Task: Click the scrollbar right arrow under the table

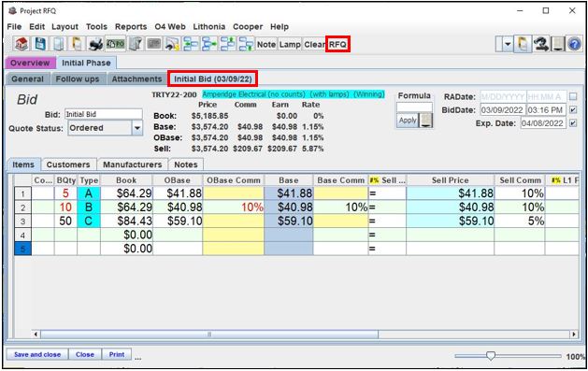Action: 574,334
